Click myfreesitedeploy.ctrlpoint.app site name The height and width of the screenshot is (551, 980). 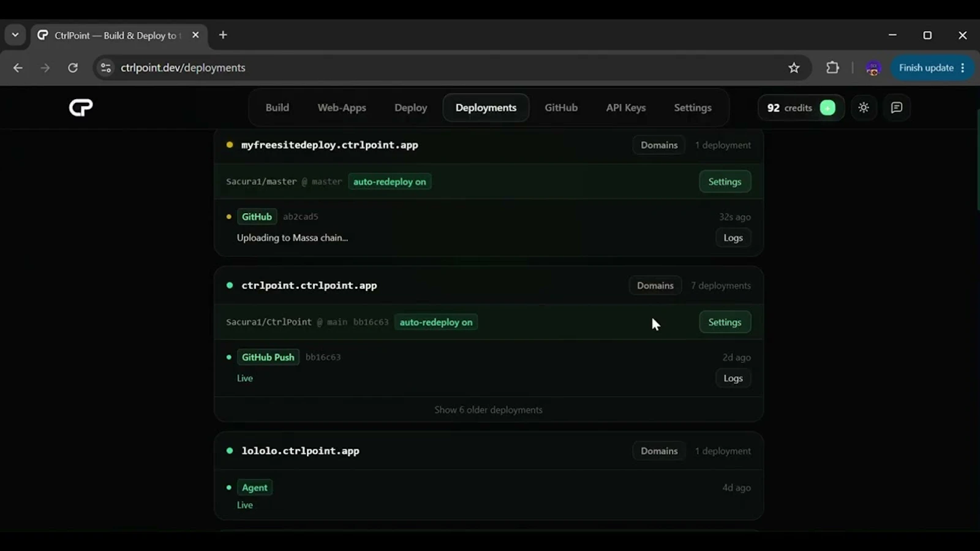330,145
